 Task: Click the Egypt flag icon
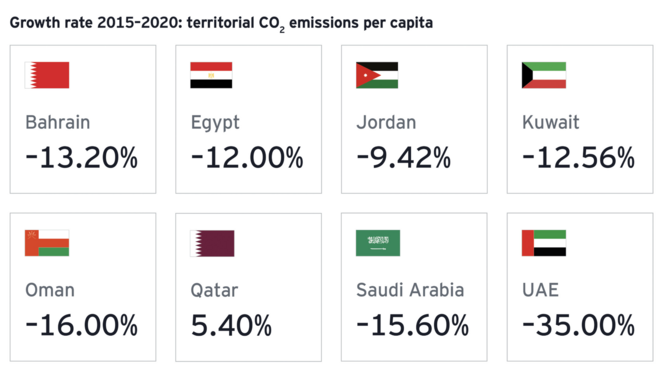pyautogui.click(x=211, y=75)
